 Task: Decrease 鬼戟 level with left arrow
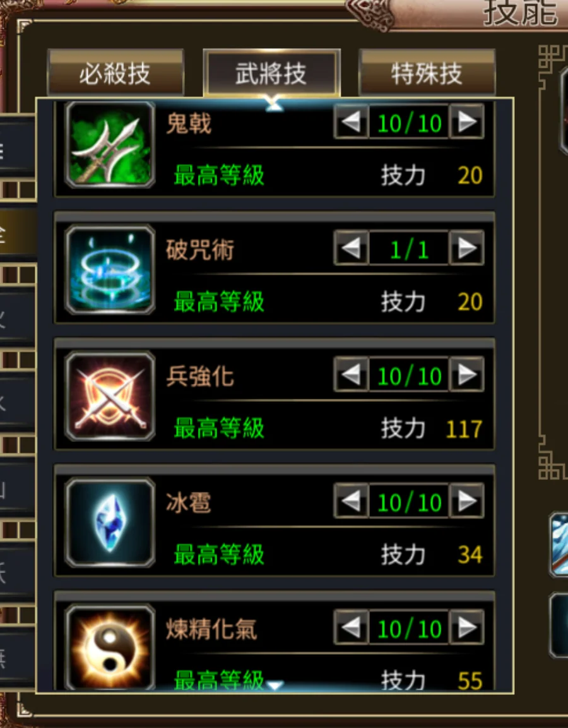pos(352,122)
